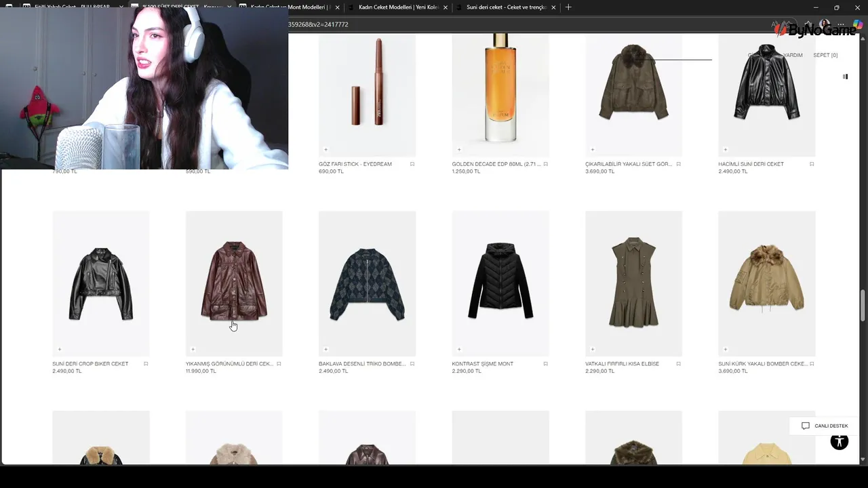Click the plus icon on Suni Deri Crop Biker Ceket
The width and height of the screenshot is (868, 488).
click(x=60, y=350)
